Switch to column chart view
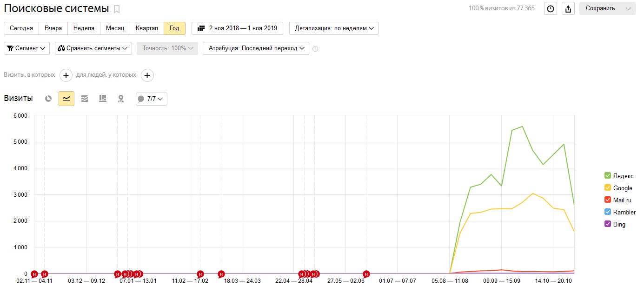The height and width of the screenshot is (300, 644). [x=103, y=99]
